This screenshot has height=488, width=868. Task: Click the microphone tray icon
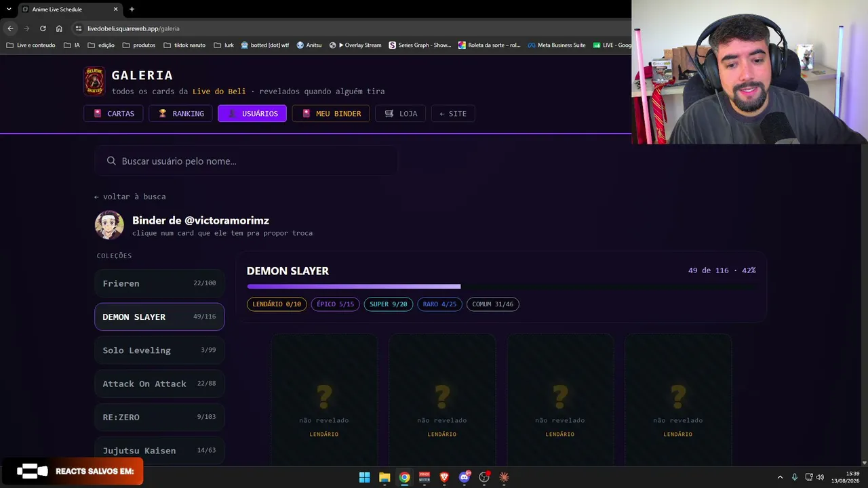click(x=794, y=477)
